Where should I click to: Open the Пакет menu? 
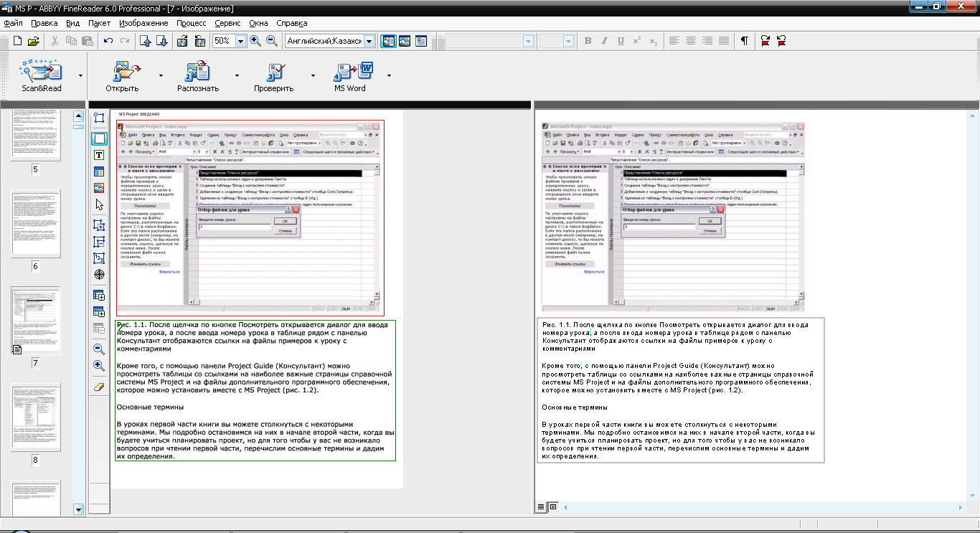tap(99, 23)
